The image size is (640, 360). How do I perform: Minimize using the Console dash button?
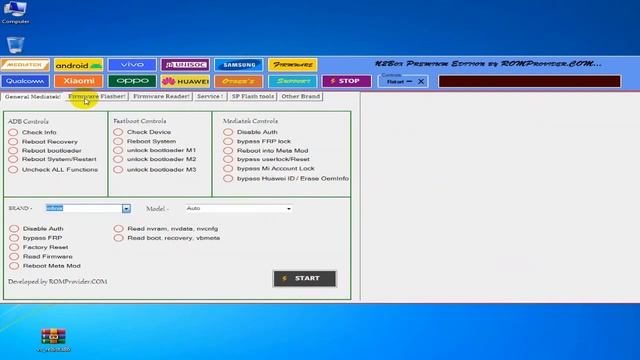click(x=409, y=82)
